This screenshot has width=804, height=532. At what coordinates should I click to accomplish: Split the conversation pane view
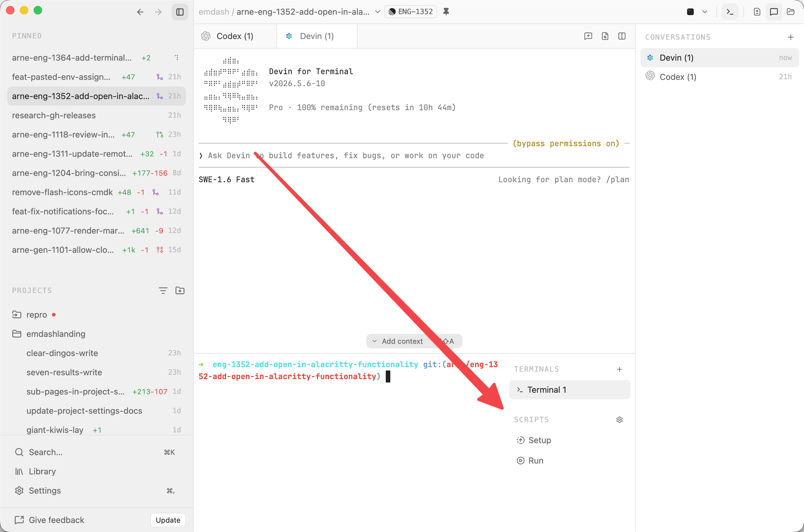(622, 36)
